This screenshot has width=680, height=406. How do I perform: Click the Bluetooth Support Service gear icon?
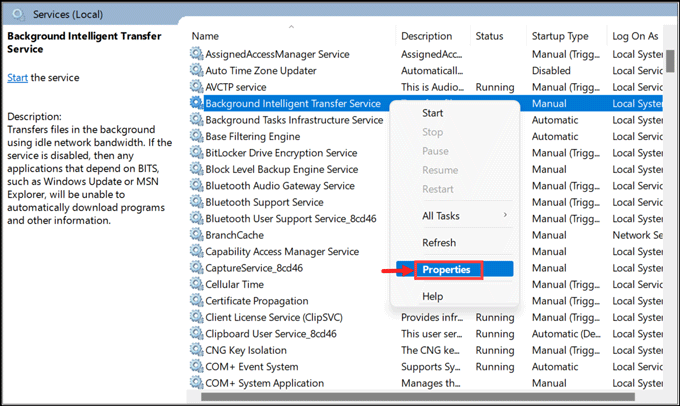(x=196, y=202)
